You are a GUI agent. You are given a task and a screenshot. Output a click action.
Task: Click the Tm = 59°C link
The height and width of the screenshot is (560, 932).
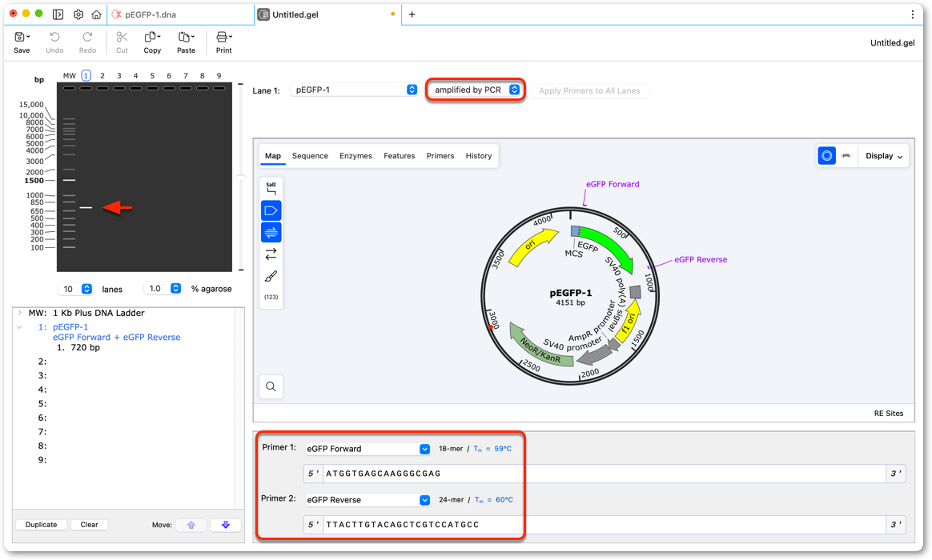point(492,449)
